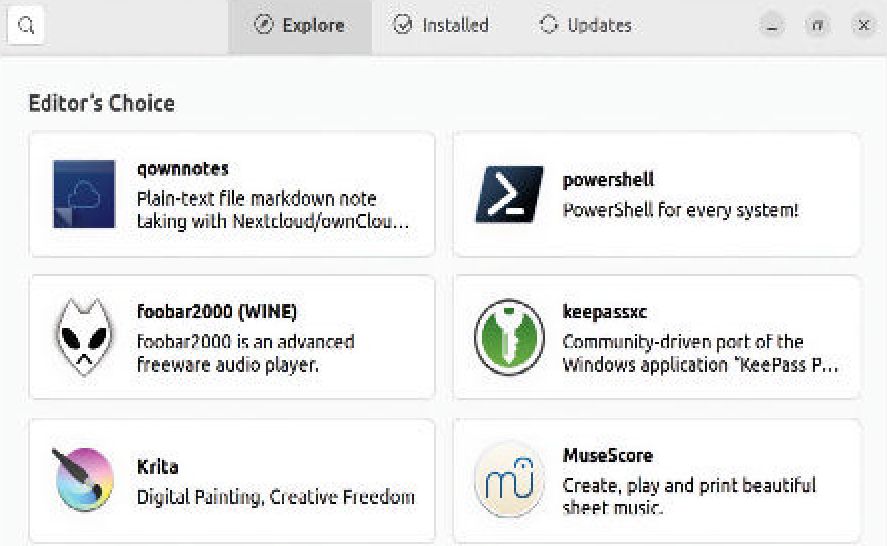
Task: Switch to the Explore tab
Action: (x=300, y=26)
